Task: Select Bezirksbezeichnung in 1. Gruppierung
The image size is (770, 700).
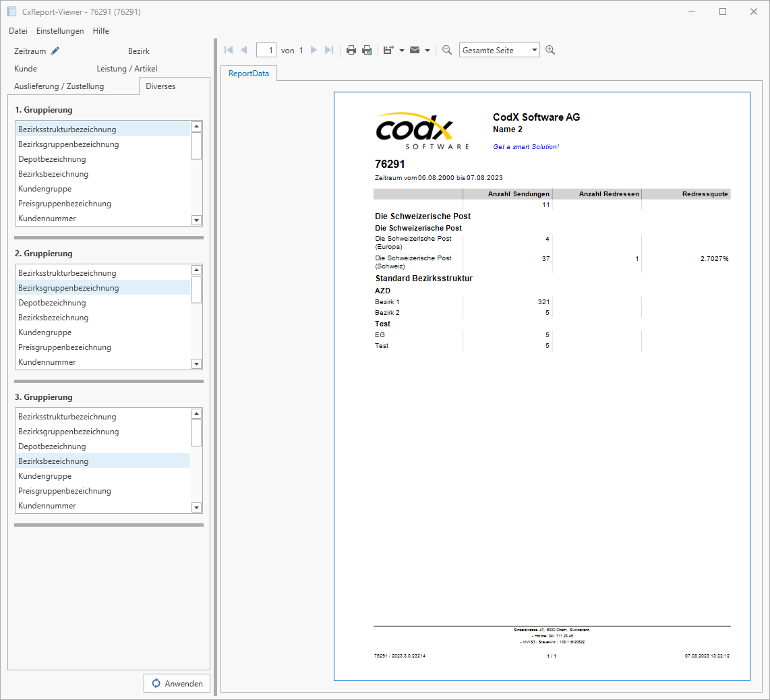Action: [103, 174]
